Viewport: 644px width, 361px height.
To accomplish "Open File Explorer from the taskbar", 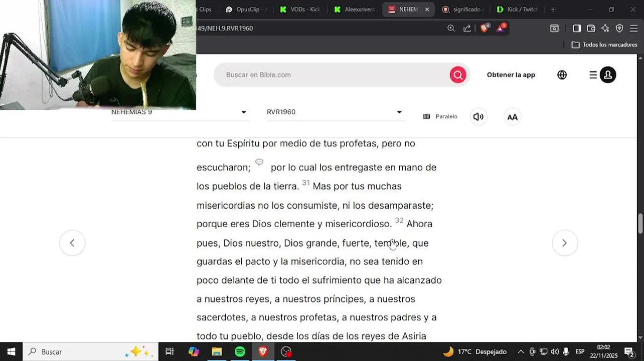I will click(217, 351).
